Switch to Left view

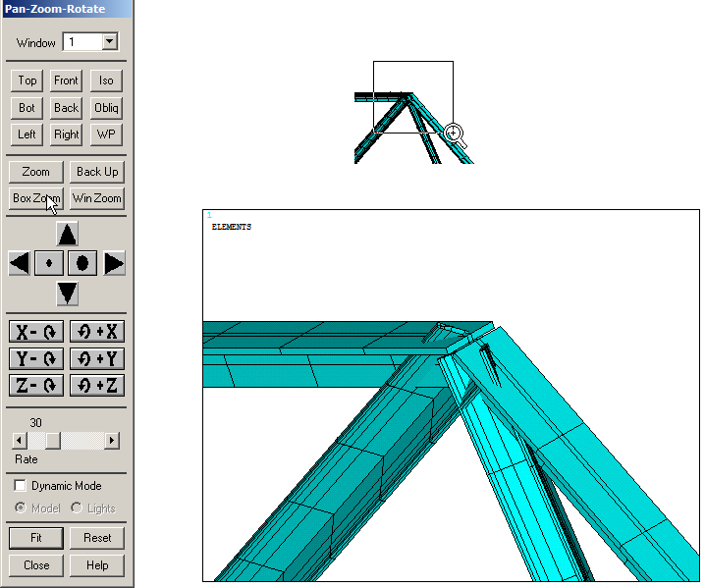(27, 134)
